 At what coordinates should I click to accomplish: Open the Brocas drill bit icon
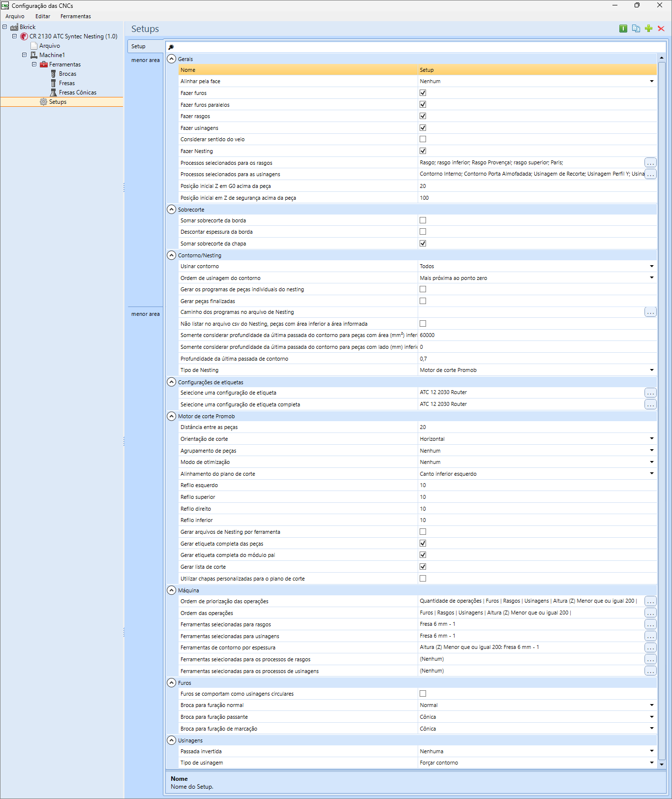53,74
